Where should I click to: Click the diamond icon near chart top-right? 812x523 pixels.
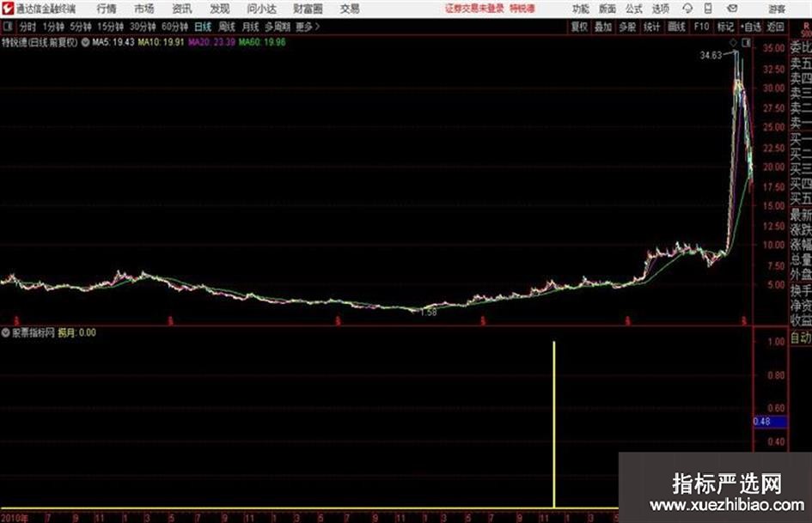(733, 43)
